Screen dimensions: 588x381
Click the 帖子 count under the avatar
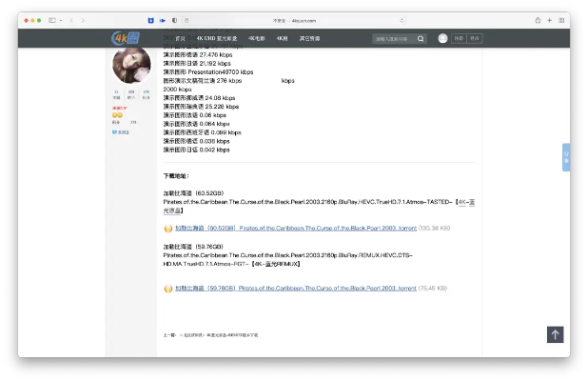pyautogui.click(x=131, y=94)
